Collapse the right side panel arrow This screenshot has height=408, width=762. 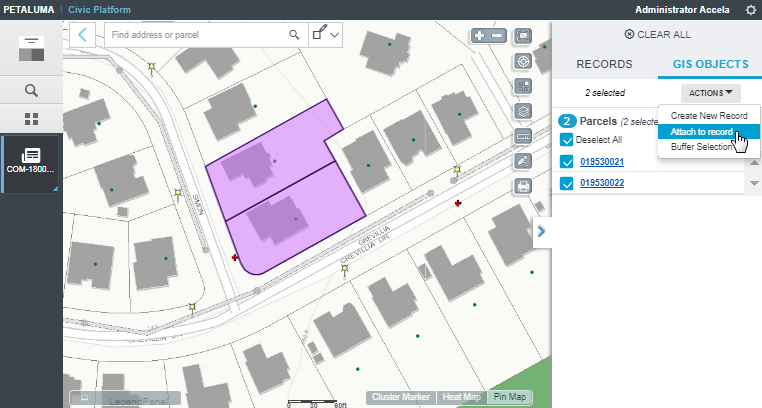tap(540, 231)
